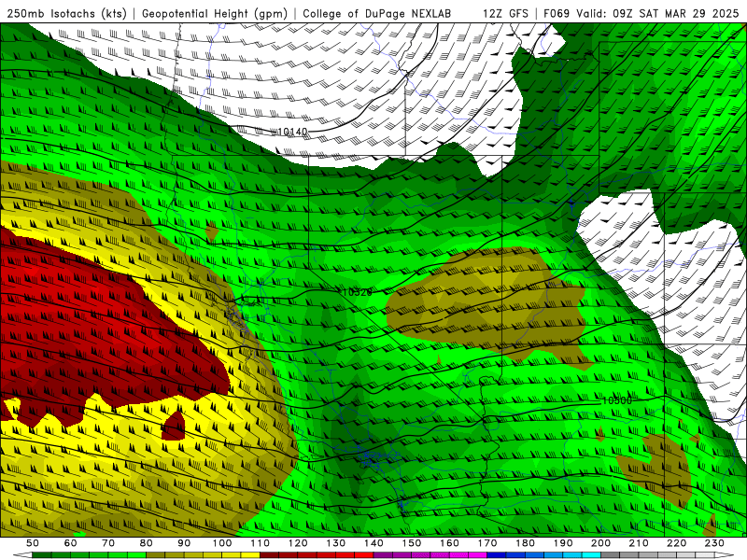Click the 160 kts colorbar label
747x560 pixels.
point(450,543)
